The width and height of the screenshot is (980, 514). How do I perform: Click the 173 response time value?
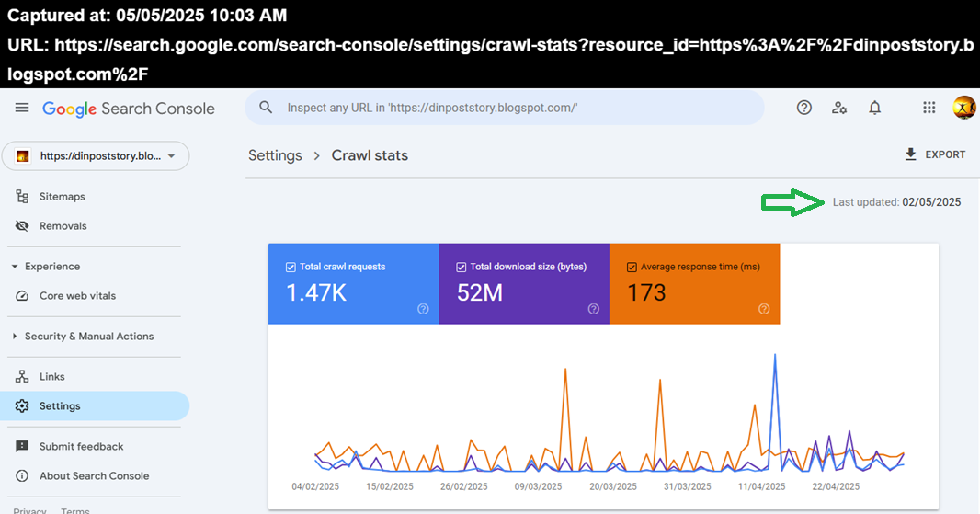pos(646,292)
